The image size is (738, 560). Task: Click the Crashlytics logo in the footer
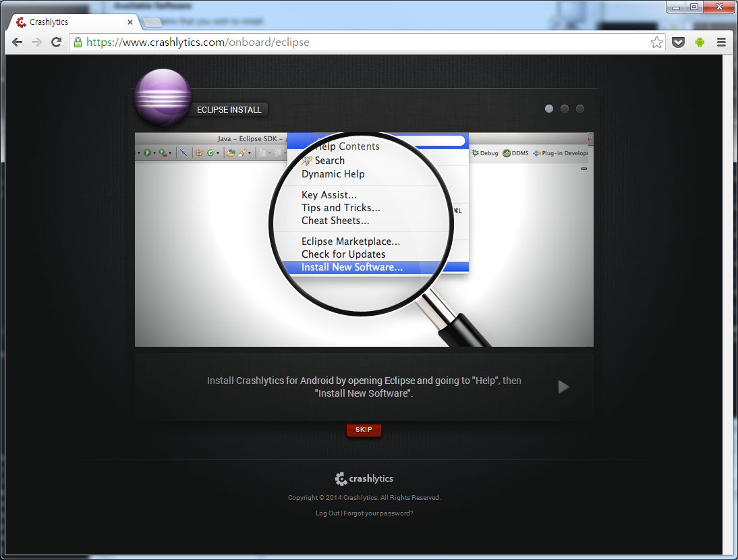(364, 479)
